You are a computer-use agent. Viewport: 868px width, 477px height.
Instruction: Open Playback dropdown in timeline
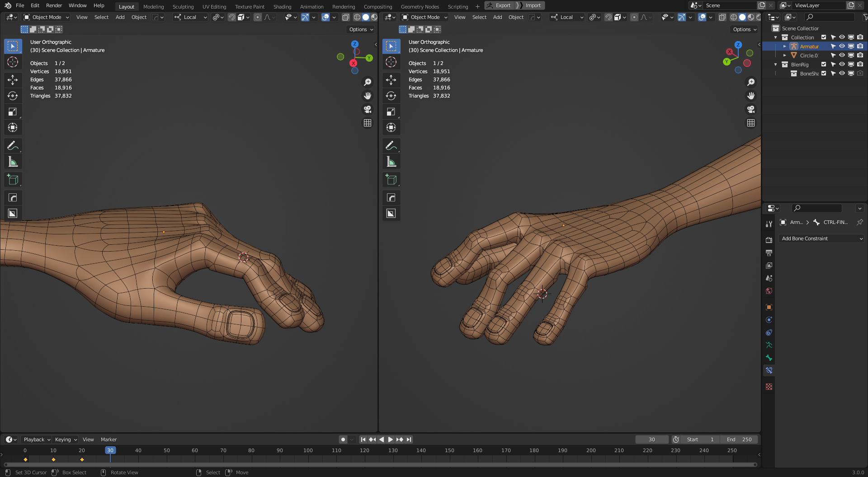37,440
